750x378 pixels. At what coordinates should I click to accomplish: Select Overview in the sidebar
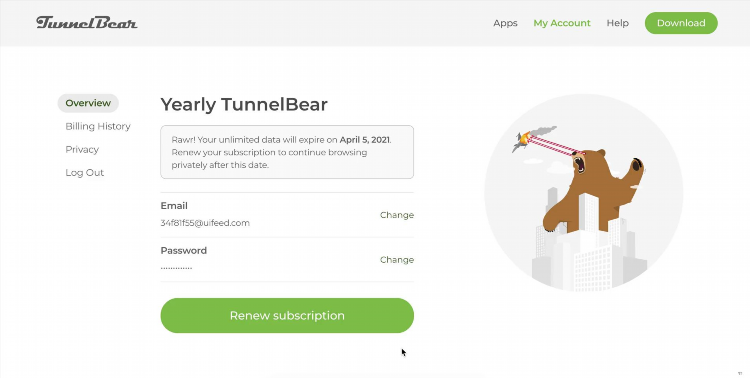tap(88, 103)
